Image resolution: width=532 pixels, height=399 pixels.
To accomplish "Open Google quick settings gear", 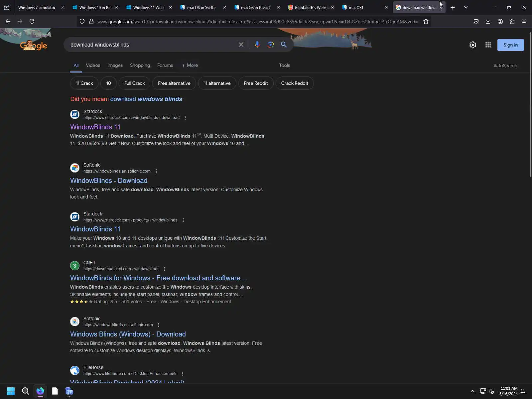I will pos(472,45).
